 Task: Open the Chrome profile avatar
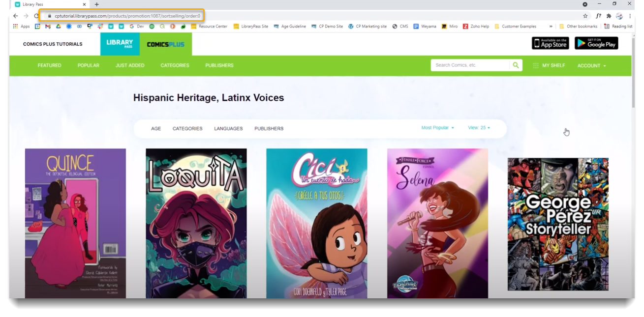tap(619, 16)
